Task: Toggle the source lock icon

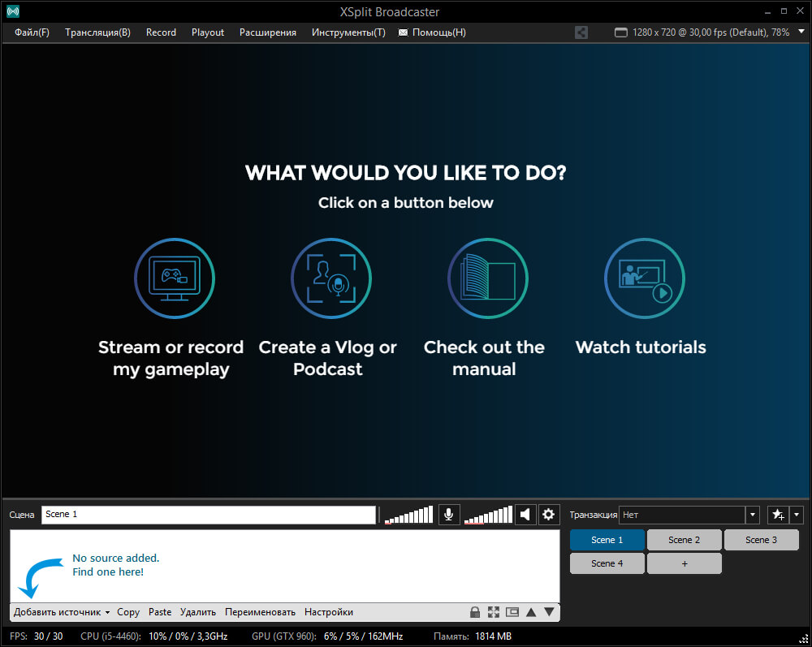Action: (475, 612)
